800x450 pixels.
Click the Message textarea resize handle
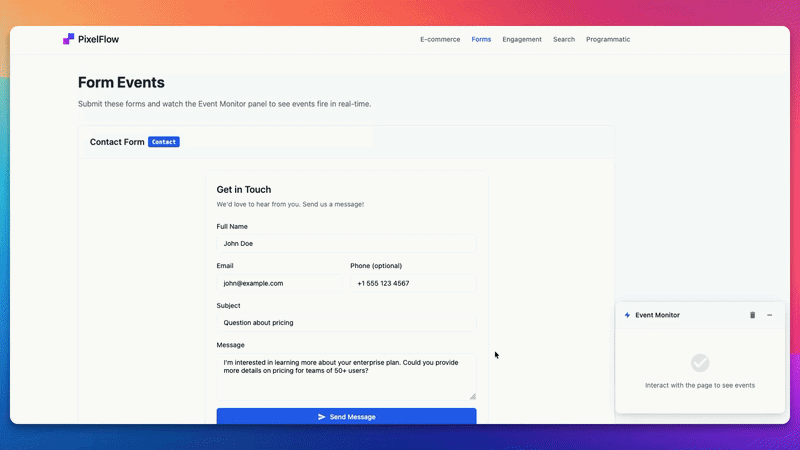pos(473,396)
